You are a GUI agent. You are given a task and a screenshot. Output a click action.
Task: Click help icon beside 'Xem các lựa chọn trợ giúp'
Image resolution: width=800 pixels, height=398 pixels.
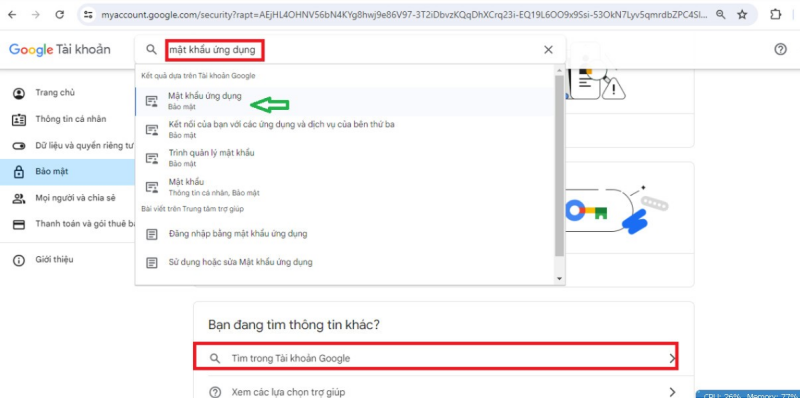coord(215,392)
